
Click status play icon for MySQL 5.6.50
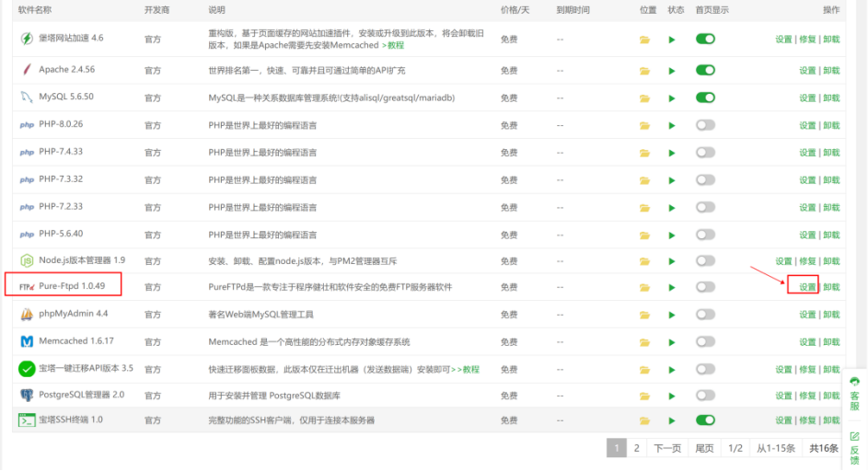point(672,98)
